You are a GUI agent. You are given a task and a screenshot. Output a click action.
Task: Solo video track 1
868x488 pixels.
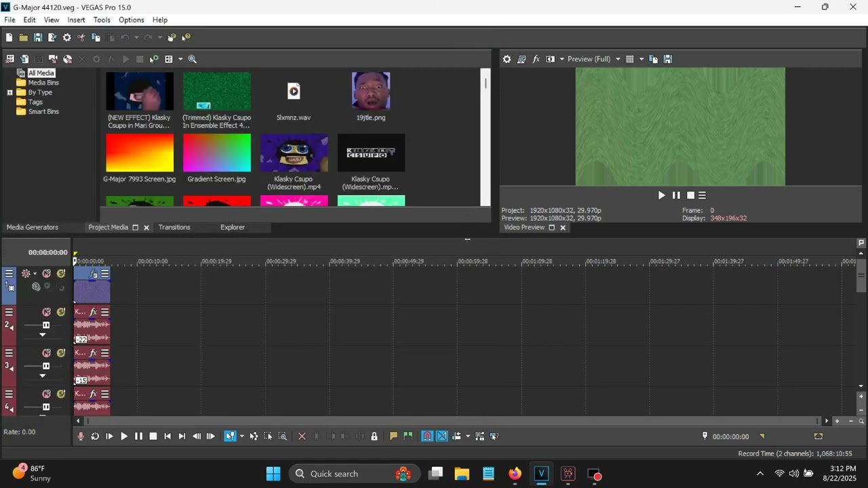(x=60, y=274)
